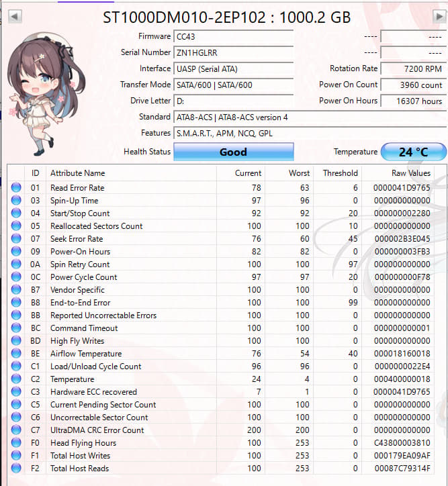The height and width of the screenshot is (486, 448).
Task: Click the status orb for UltraDMA CRC Error Count
Action: 16,430
